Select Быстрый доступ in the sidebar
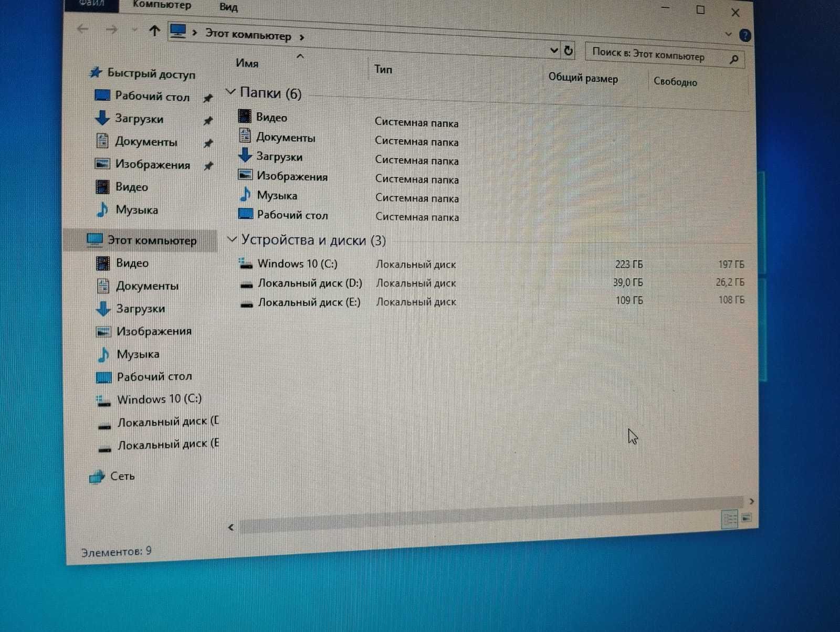The image size is (840, 632). coord(151,73)
